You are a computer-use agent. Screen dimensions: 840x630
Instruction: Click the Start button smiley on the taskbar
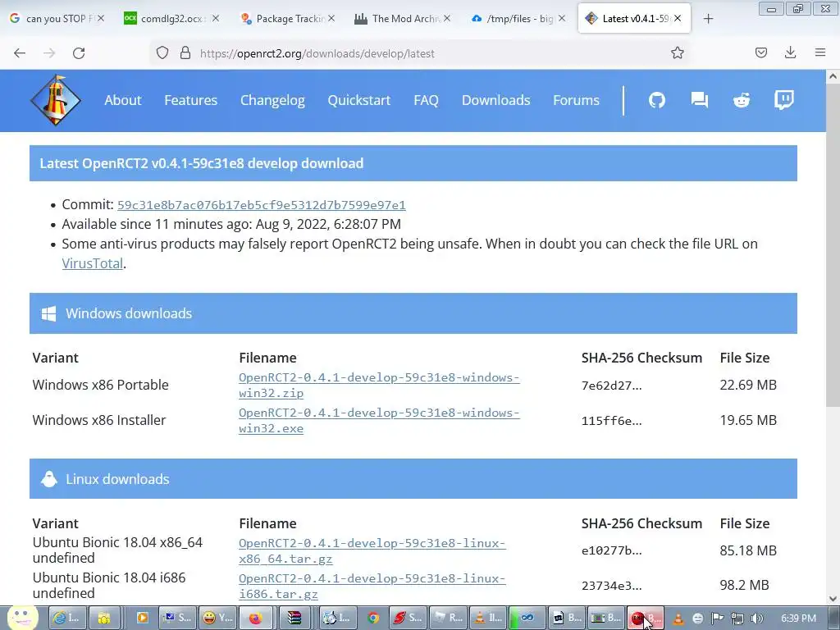(x=22, y=618)
